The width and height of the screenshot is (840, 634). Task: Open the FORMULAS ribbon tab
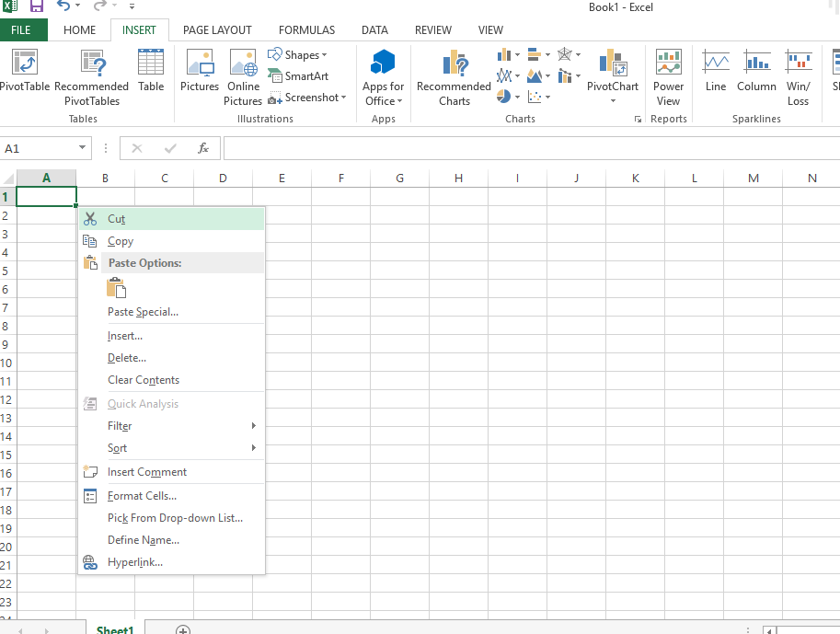[x=306, y=30]
